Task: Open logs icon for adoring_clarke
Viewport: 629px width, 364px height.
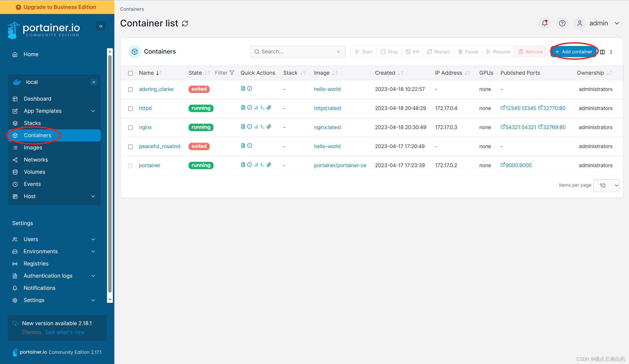Action: click(x=243, y=89)
